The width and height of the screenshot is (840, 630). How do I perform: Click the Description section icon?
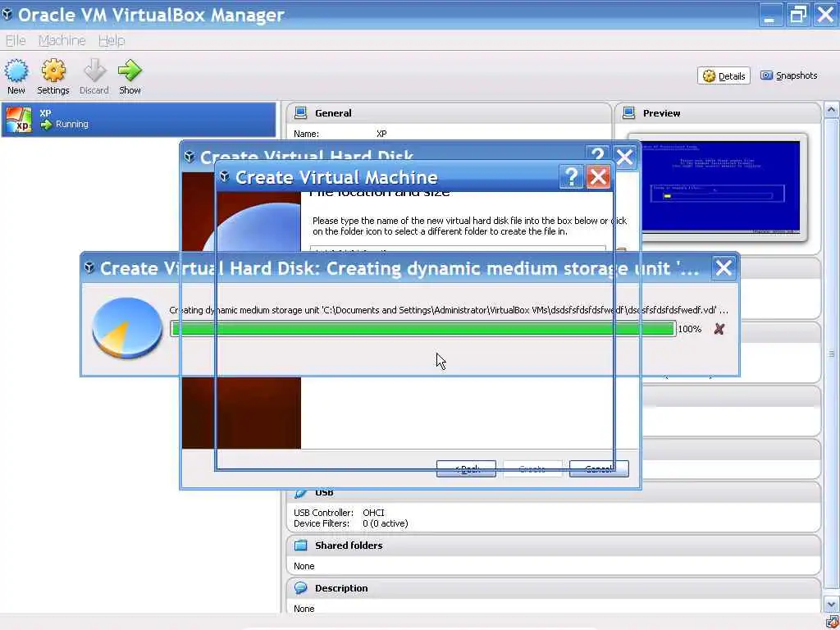(300, 588)
